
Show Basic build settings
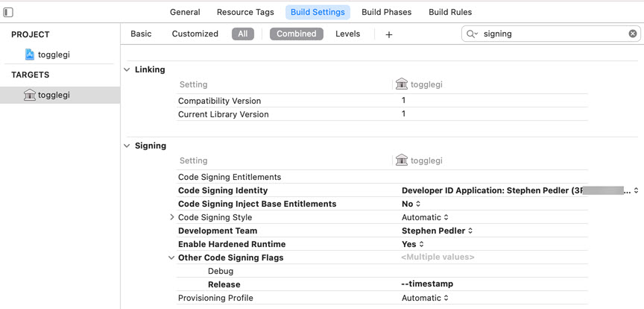coord(141,34)
